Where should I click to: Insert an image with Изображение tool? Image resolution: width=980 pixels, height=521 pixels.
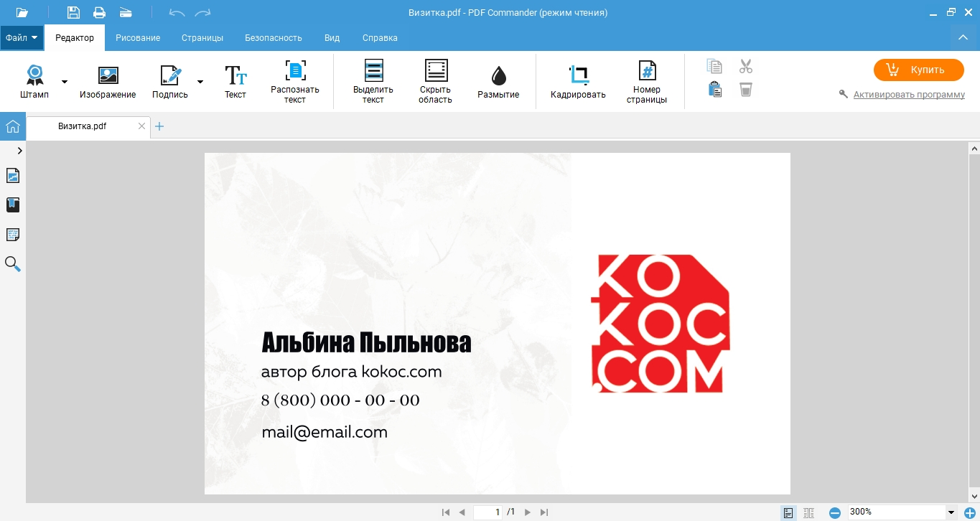(108, 82)
